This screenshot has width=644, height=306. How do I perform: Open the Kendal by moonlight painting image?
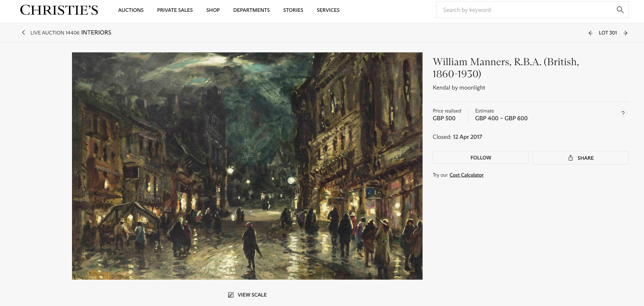[x=247, y=166]
